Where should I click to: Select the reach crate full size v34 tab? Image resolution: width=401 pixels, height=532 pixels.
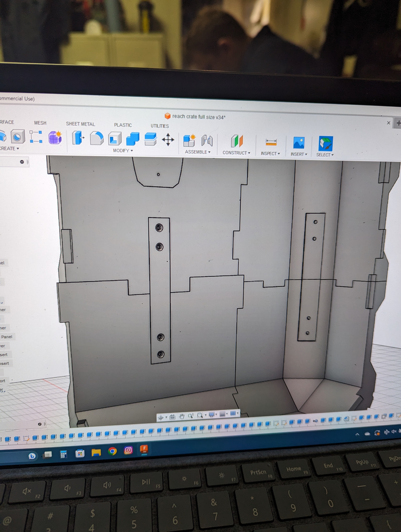point(195,117)
